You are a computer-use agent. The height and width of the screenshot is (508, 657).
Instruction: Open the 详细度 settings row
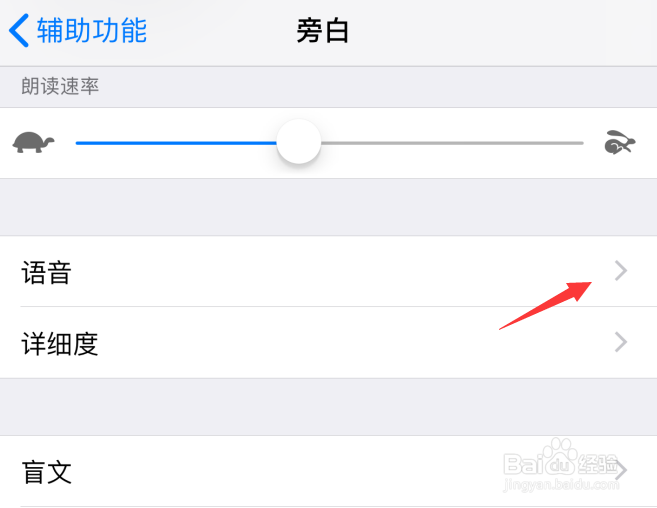click(x=328, y=342)
